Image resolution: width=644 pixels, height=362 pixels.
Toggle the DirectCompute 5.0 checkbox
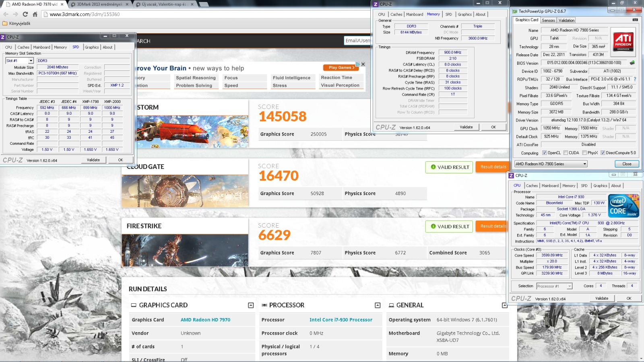coord(603,153)
